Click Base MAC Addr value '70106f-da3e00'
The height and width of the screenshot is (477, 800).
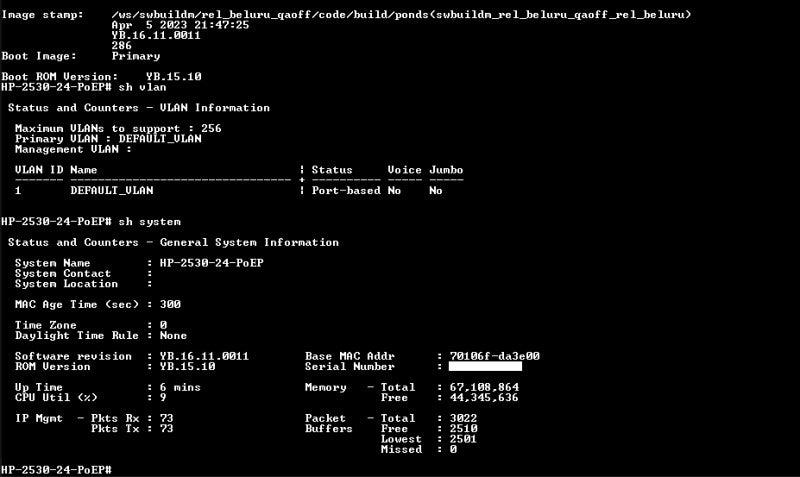pyautogui.click(x=494, y=356)
